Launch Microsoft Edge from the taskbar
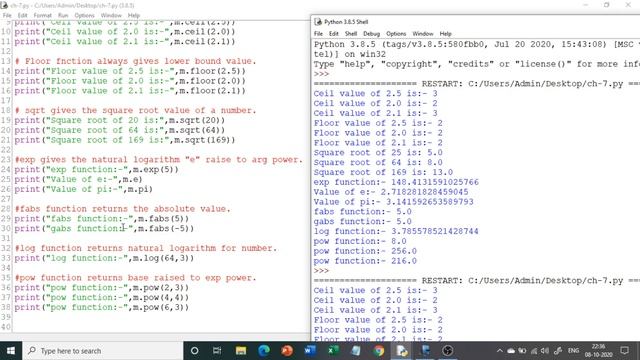 pyautogui.click(x=264, y=351)
